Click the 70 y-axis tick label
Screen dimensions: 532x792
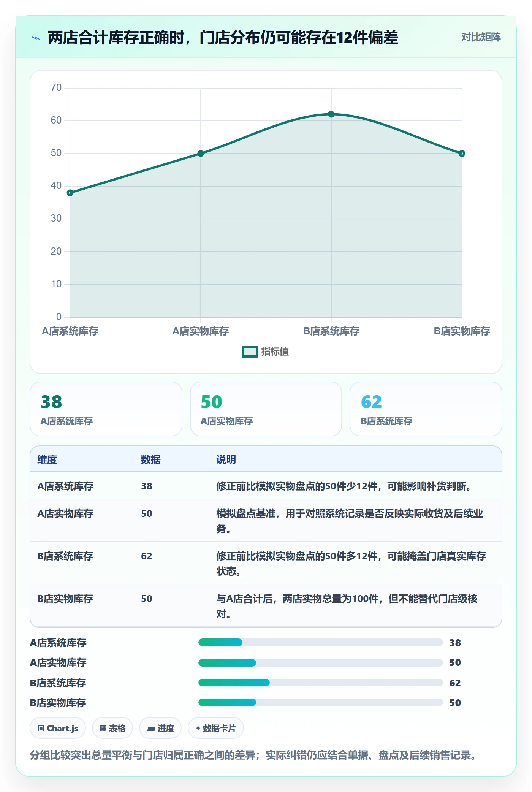coord(56,88)
